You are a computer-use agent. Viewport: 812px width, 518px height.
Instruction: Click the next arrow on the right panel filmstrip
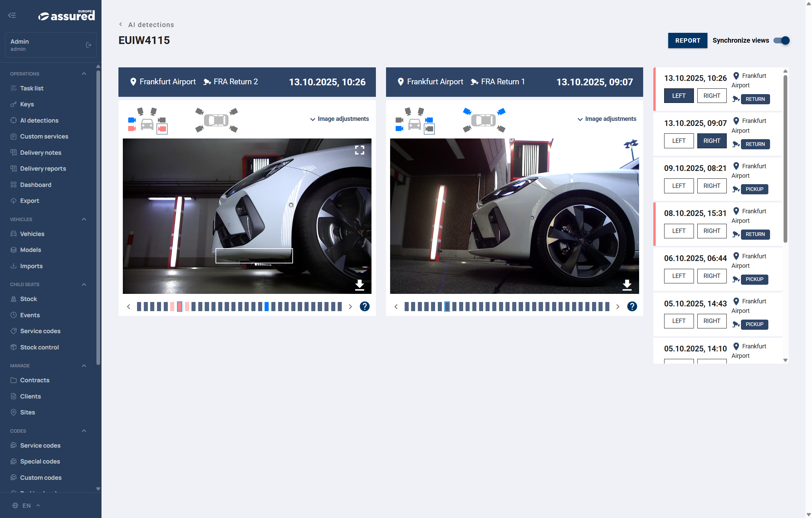pyautogui.click(x=618, y=306)
